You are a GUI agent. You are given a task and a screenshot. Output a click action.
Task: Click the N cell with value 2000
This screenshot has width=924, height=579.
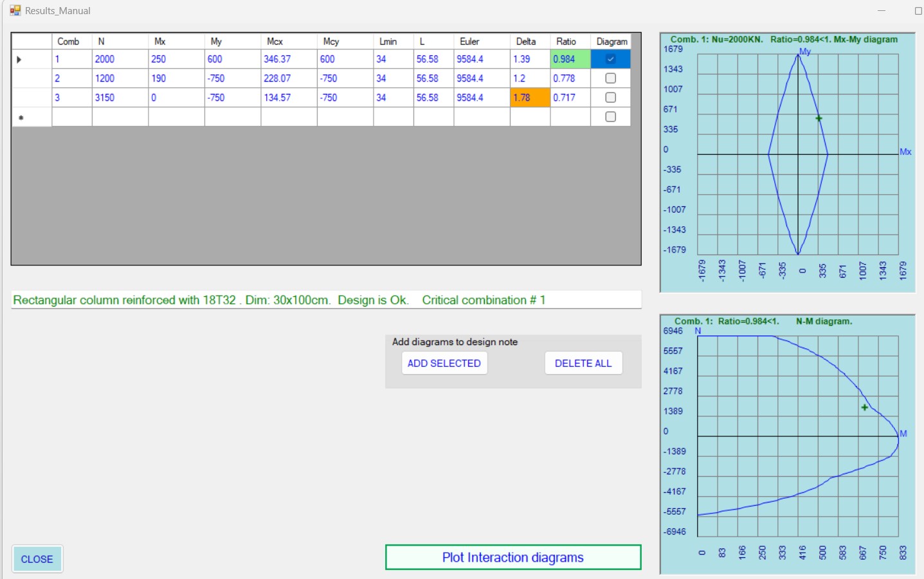pos(120,59)
